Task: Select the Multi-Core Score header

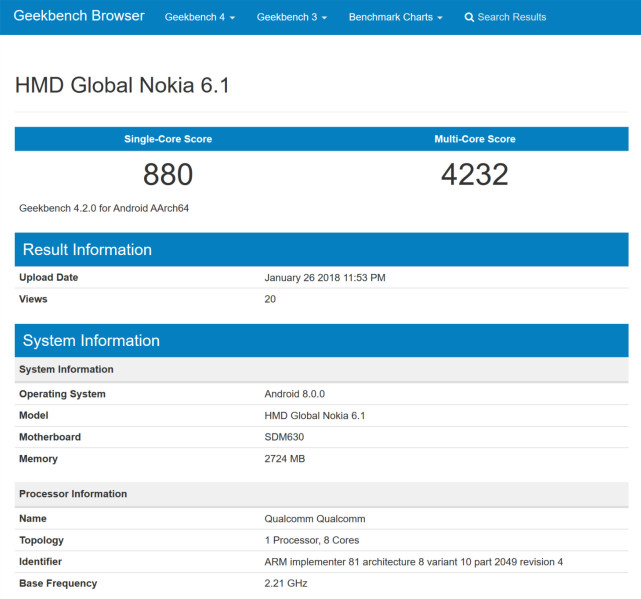Action: click(475, 139)
